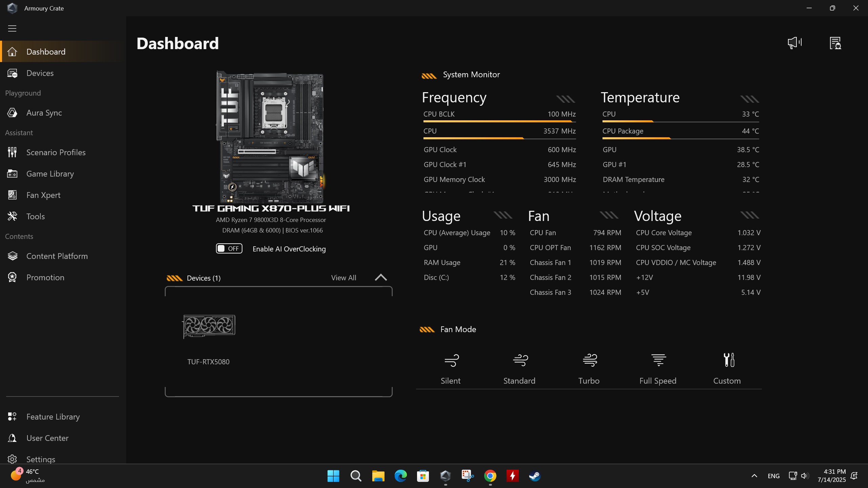Image resolution: width=868 pixels, height=488 pixels.
Task: Click the Dashboard home icon
Action: 12,52
